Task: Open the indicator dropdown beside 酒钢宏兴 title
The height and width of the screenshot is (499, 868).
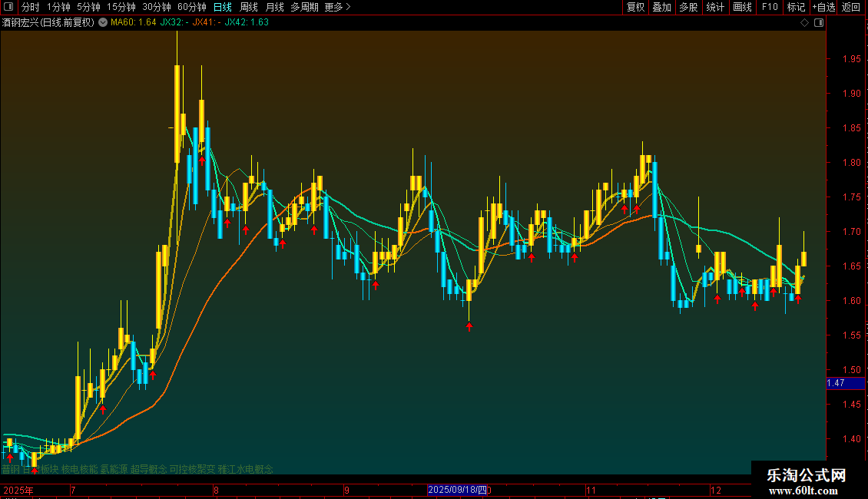Action: [x=103, y=22]
